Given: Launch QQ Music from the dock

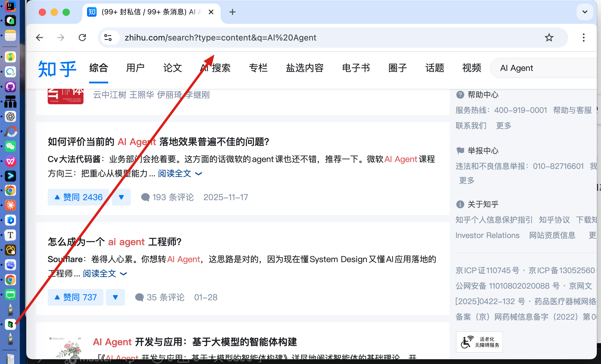Looking at the screenshot, I should (x=10, y=57).
